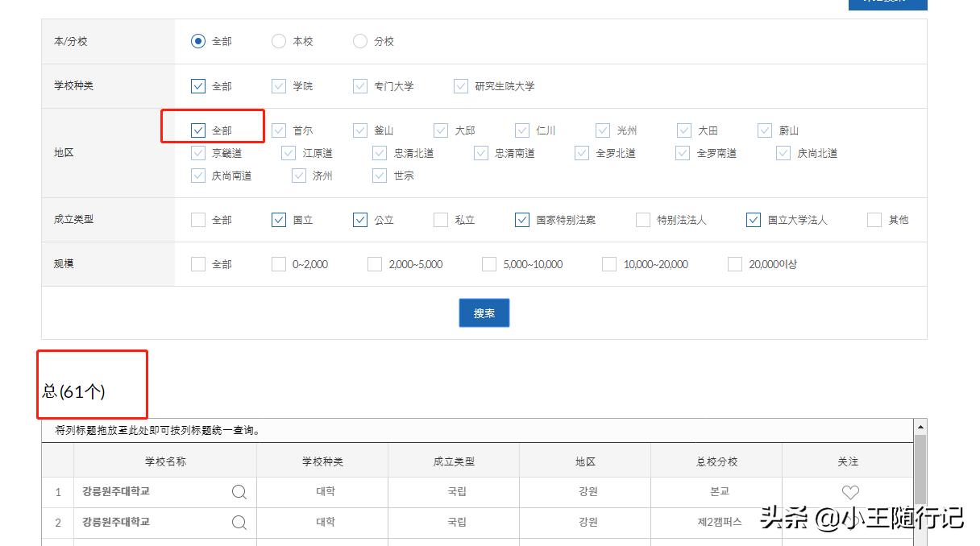
Task: Click the heart favorite icon for 강릉원주대학교
Action: 849,492
